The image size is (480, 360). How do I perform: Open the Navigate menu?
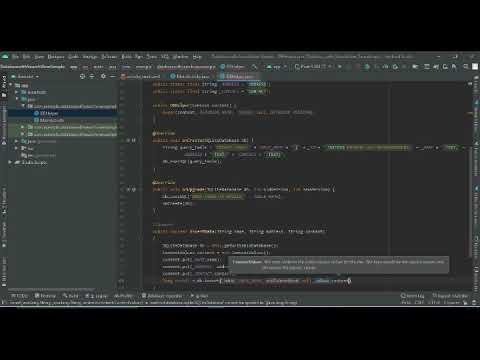56,57
